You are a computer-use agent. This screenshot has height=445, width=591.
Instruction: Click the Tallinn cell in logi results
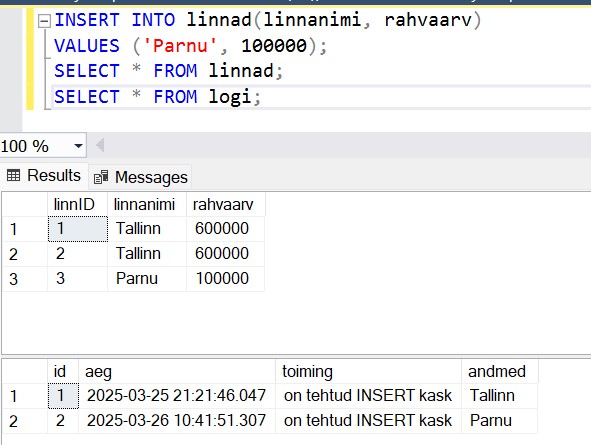pos(500,396)
